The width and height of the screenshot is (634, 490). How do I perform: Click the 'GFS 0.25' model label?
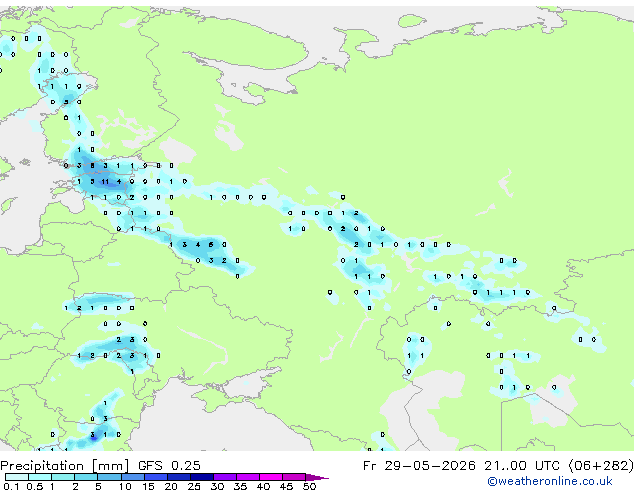(x=169, y=466)
